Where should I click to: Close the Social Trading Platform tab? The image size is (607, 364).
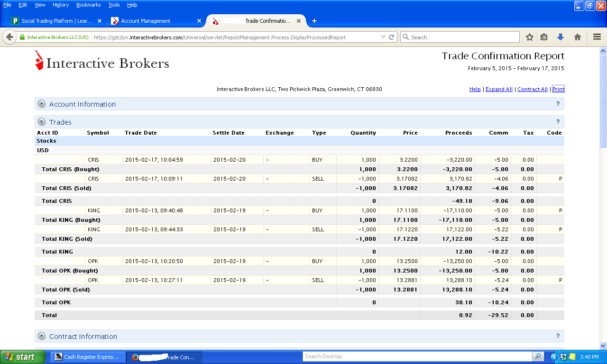coord(100,21)
